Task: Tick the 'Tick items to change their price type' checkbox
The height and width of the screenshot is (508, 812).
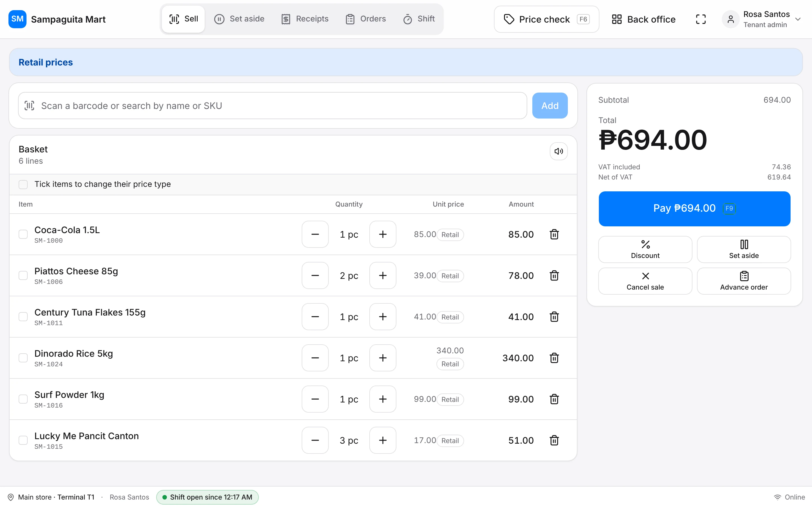Action: click(23, 185)
